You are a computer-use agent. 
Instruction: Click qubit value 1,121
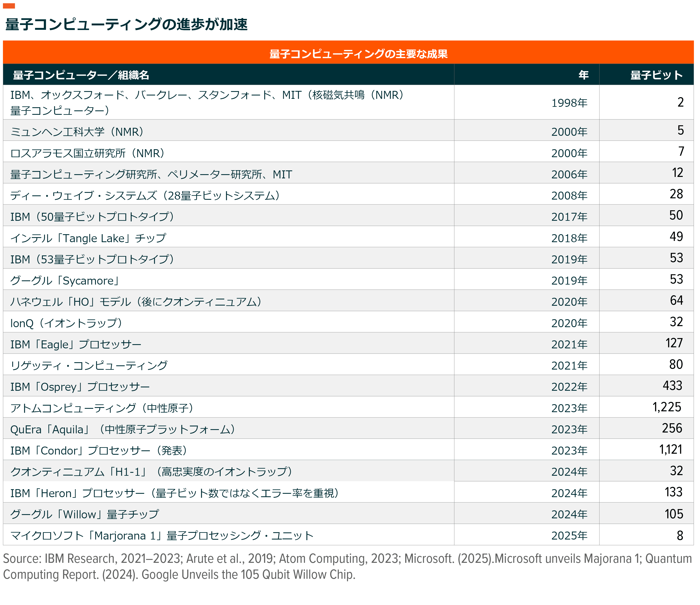[x=671, y=449]
